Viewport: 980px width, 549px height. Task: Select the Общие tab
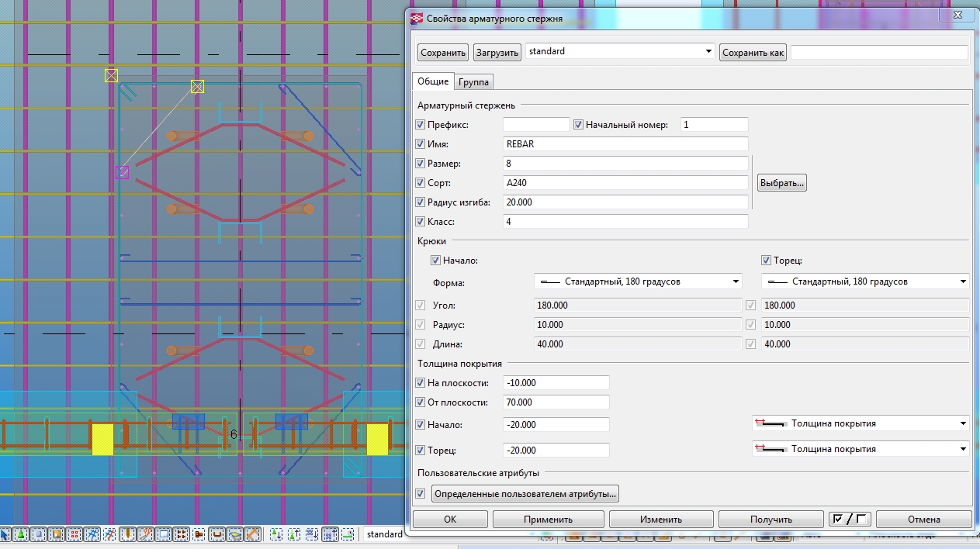(433, 81)
